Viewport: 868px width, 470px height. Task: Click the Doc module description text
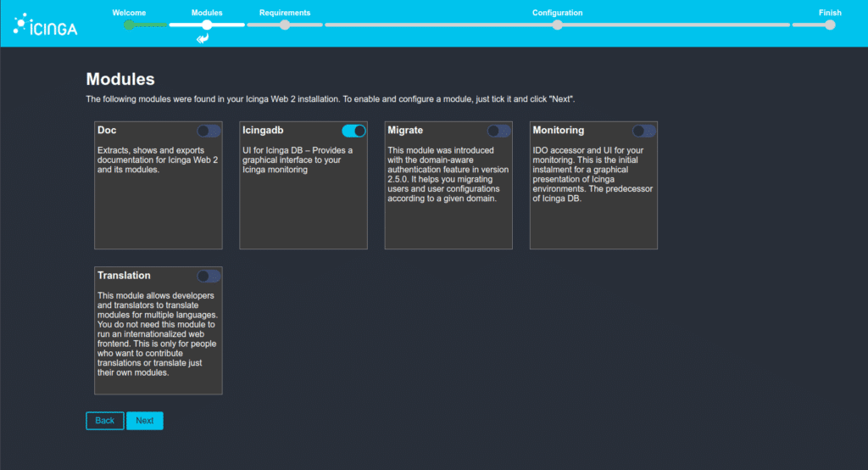[158, 160]
